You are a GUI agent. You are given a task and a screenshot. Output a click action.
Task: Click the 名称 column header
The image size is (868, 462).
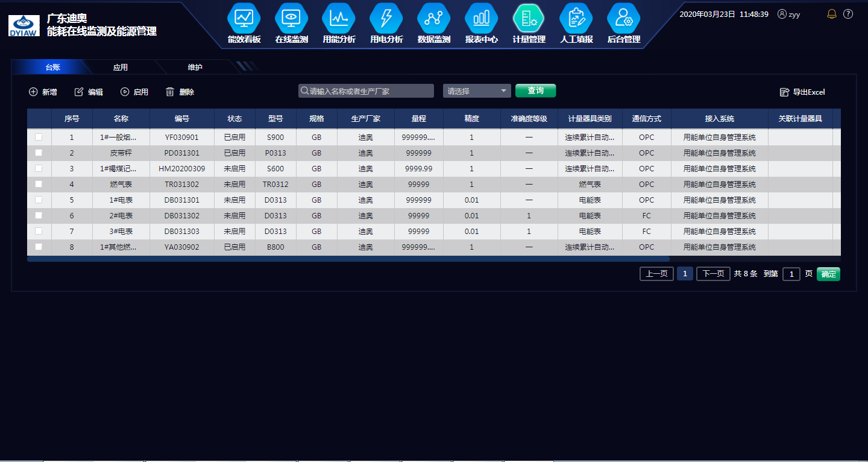(121, 119)
